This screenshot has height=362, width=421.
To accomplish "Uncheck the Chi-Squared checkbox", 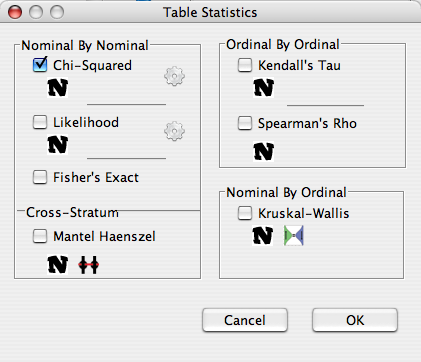I will pyautogui.click(x=40, y=64).
